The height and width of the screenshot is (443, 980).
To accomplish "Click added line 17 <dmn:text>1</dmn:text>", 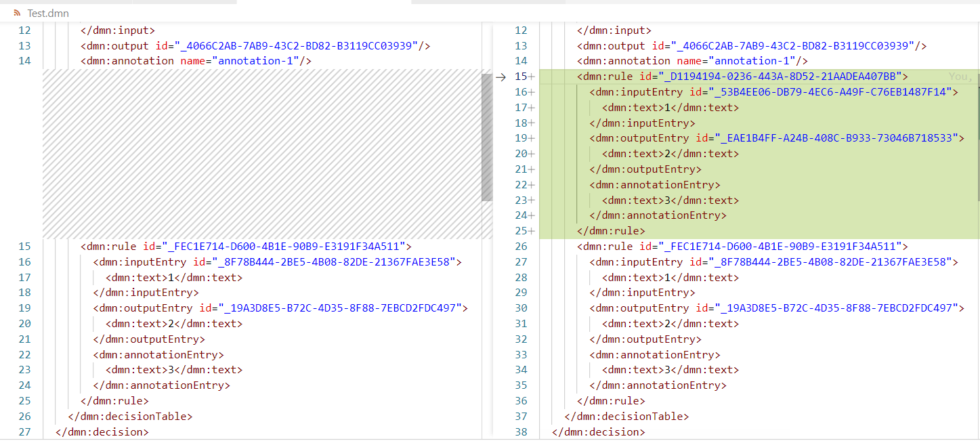I will click(x=670, y=107).
